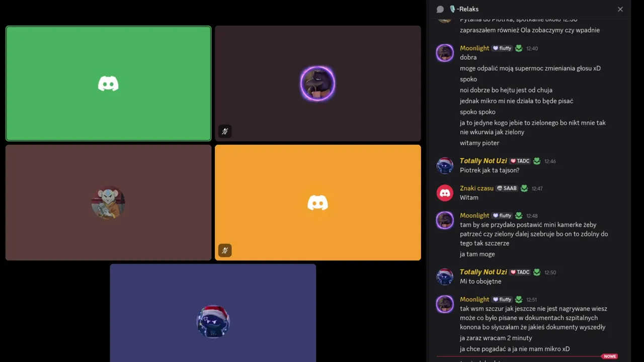Click message 'ja chce pogadać a ja nie mam mikro xD'
The width and height of the screenshot is (644, 362).
[515, 349]
